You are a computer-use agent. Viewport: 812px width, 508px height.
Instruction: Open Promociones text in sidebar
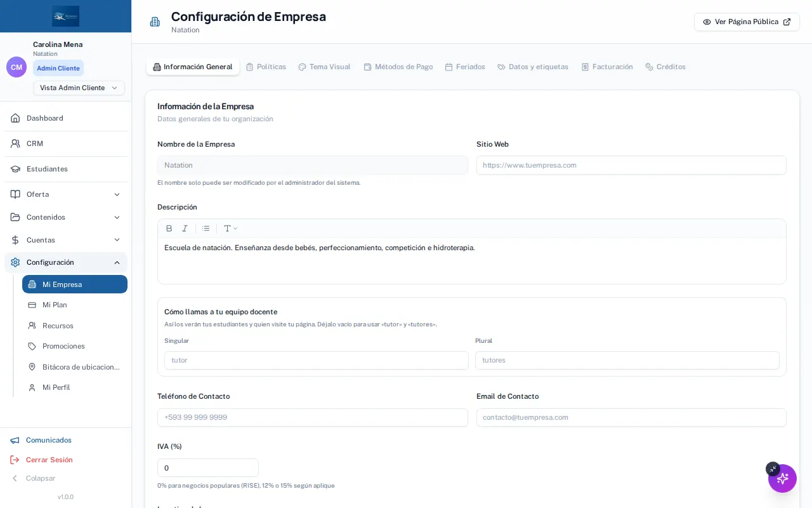tap(63, 346)
